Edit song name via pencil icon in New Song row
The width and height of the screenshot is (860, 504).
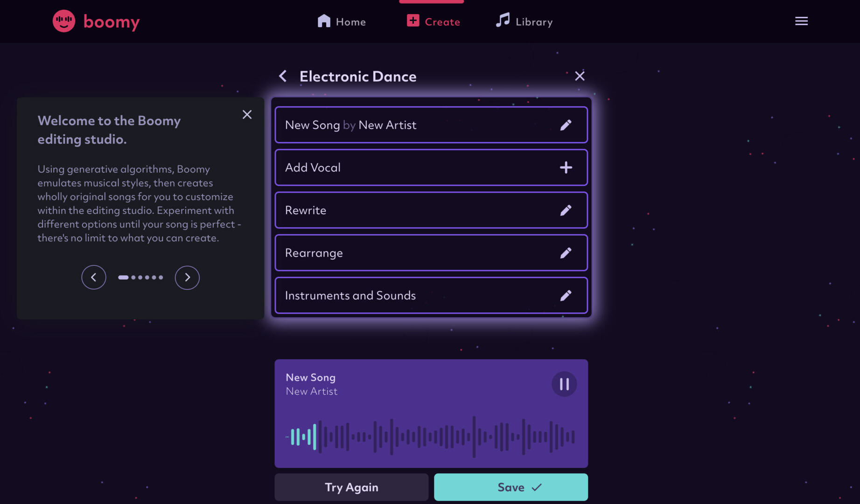566,125
